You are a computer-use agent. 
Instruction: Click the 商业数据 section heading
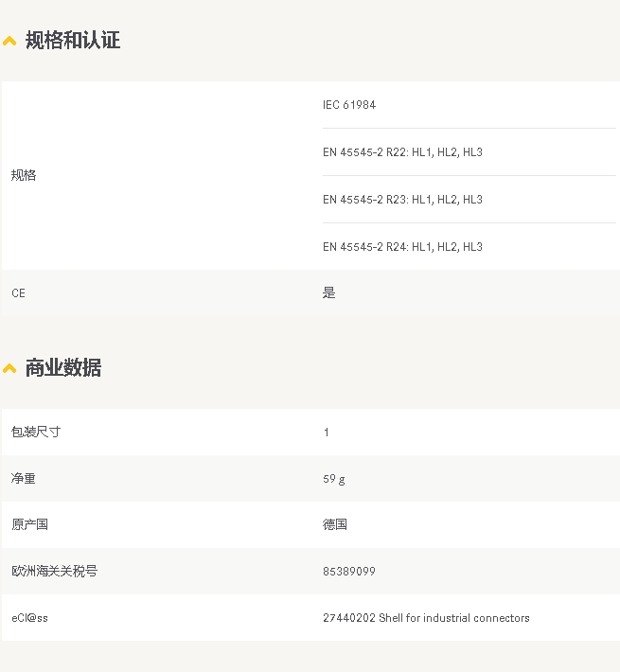[x=63, y=367]
